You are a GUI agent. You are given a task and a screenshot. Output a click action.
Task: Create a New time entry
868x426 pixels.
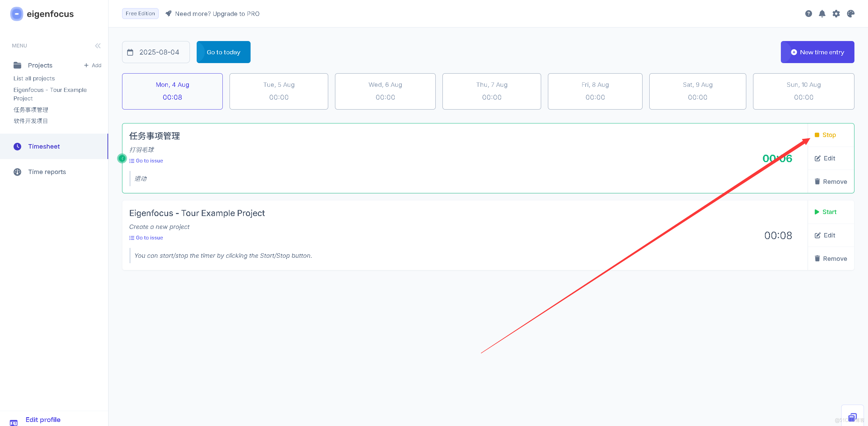(x=817, y=52)
